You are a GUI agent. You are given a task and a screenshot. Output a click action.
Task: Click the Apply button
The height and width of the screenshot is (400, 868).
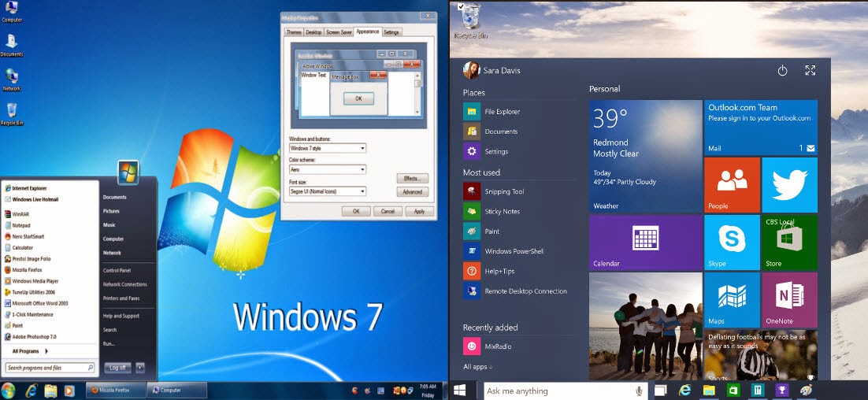coord(420,211)
